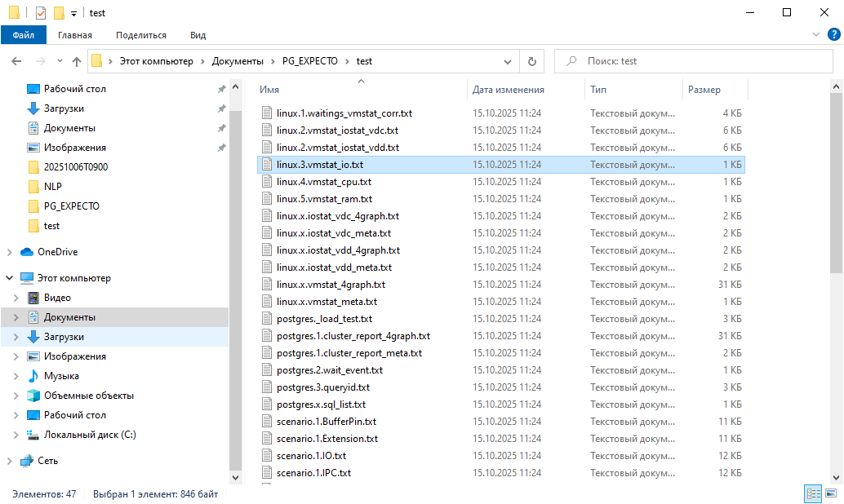Image resolution: width=844 pixels, height=504 pixels.
Task: Click icon of scenario.1.IO.txt
Action: point(267,456)
